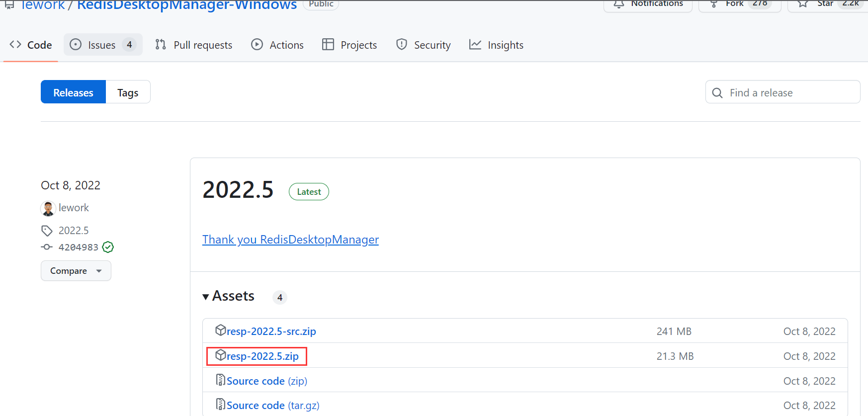Click the Issues circle icon
The image size is (868, 416).
click(x=76, y=45)
